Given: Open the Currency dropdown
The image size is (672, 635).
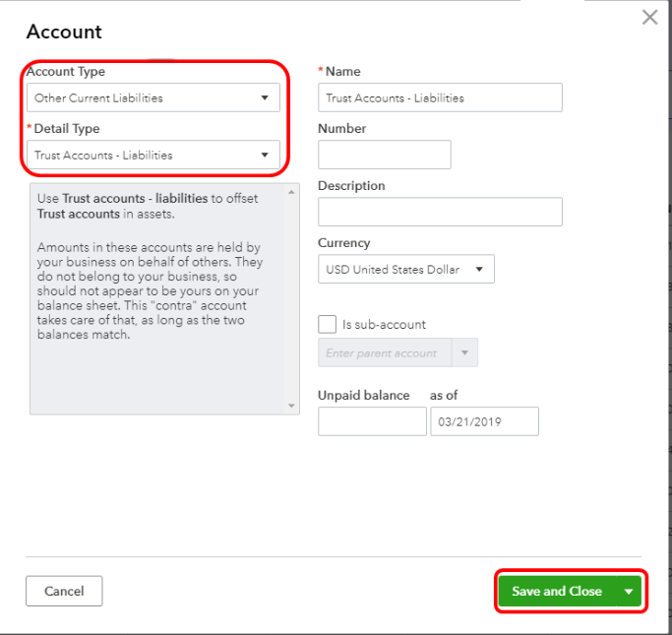Looking at the screenshot, I should [x=405, y=269].
